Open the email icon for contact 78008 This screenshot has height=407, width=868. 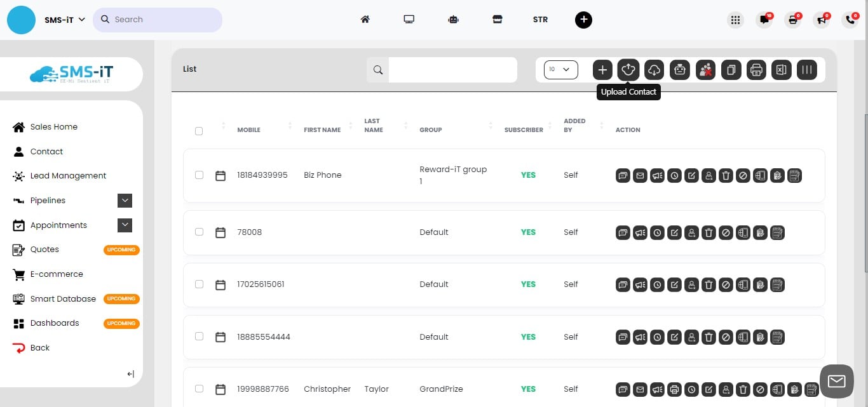point(640,232)
